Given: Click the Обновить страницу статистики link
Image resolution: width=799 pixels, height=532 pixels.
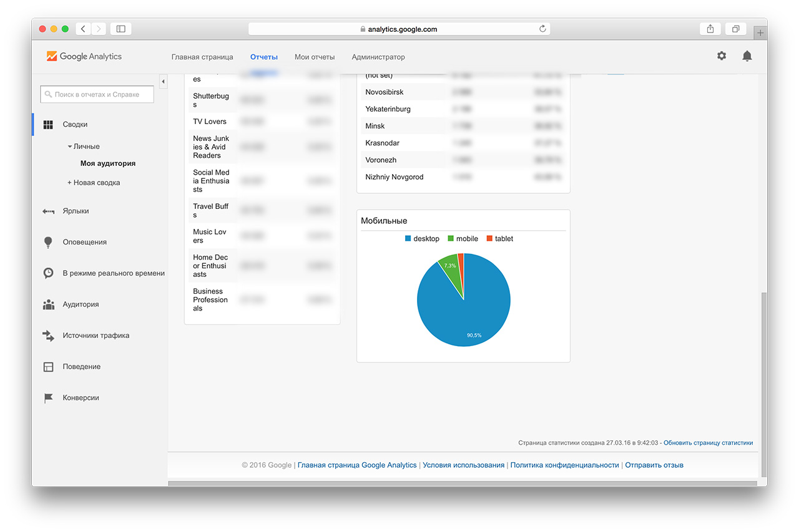Looking at the screenshot, I should pyautogui.click(x=708, y=443).
